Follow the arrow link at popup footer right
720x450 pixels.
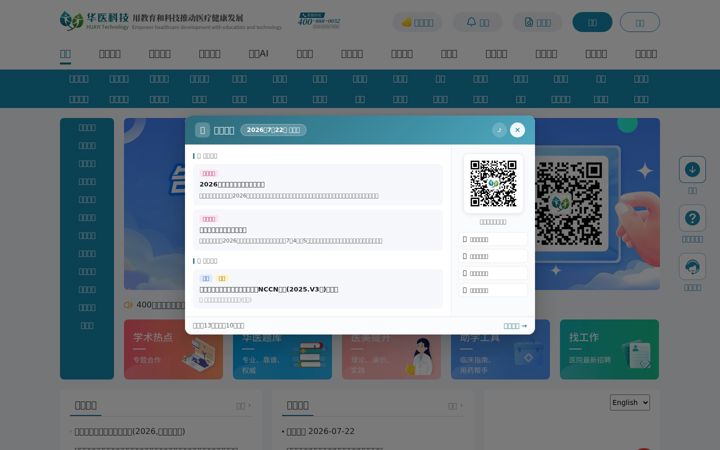pos(515,326)
